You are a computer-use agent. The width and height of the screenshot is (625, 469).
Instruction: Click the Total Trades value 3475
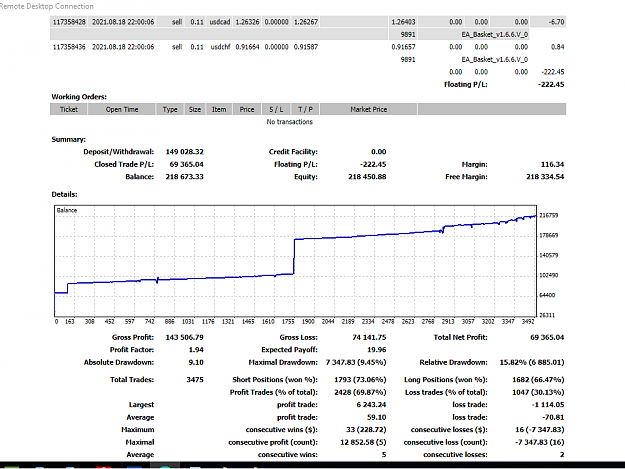pyautogui.click(x=195, y=380)
